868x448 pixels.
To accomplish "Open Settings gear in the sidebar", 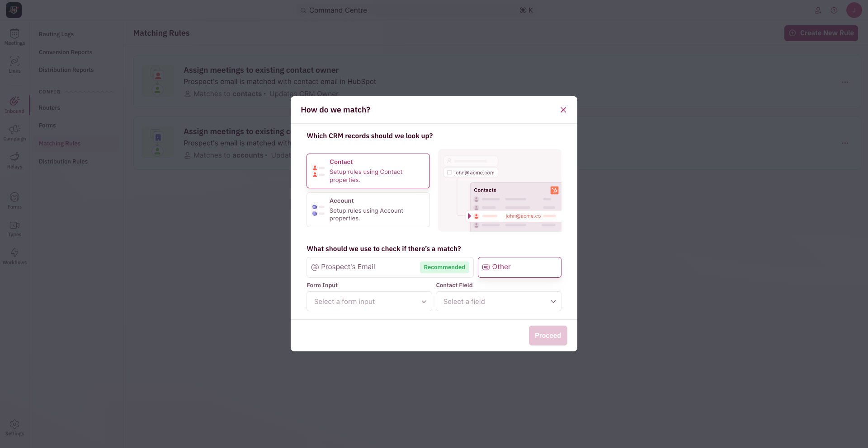I will click(x=14, y=428).
